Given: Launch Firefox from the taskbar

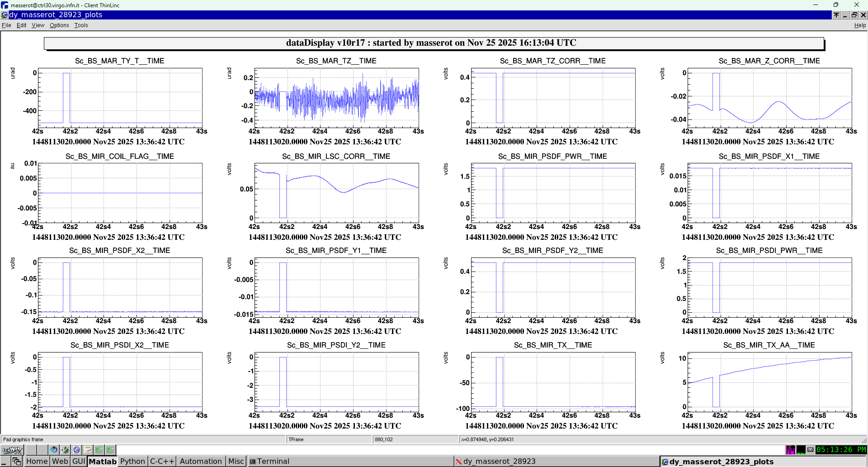Looking at the screenshot, I should click(54, 450).
